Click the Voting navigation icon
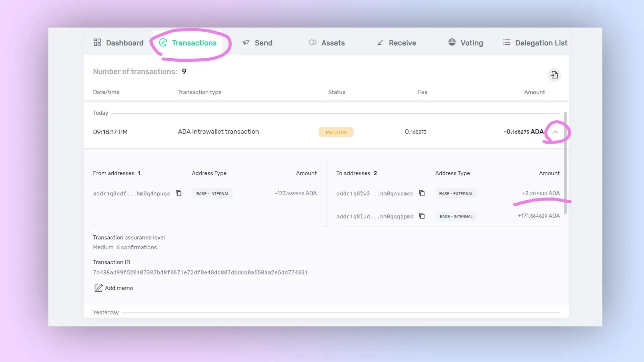The width and height of the screenshot is (644, 362). tap(451, 43)
